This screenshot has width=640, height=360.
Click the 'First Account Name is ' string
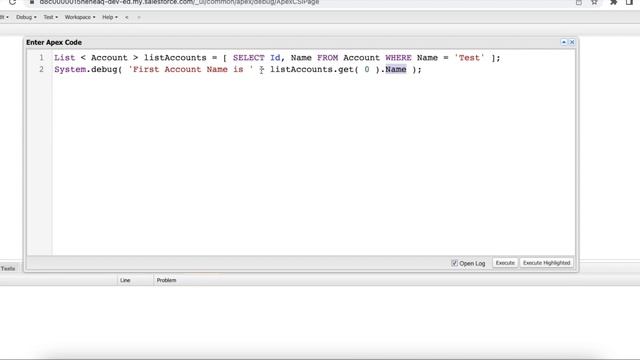[191, 69]
